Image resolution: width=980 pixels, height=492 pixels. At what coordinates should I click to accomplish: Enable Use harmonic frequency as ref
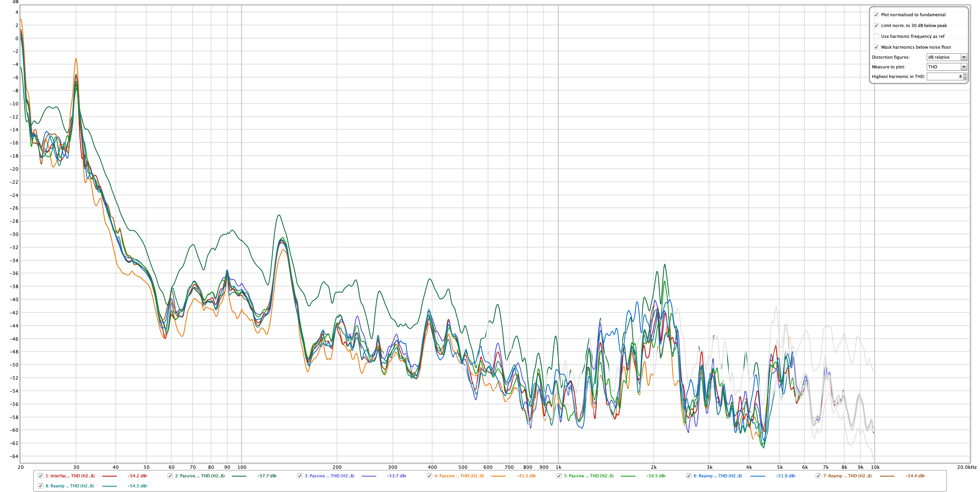click(x=876, y=36)
